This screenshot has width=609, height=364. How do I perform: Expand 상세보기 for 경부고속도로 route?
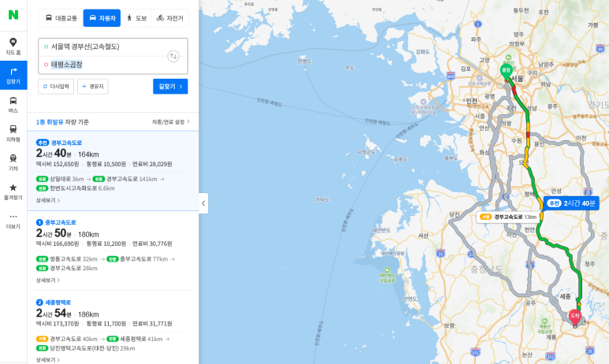tap(48, 200)
